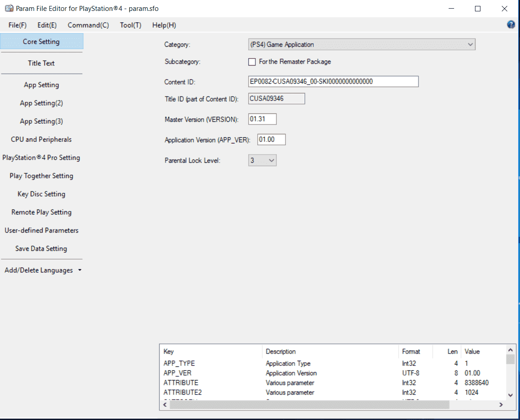Select the Core Setting tab
This screenshot has width=520, height=420.
click(41, 41)
